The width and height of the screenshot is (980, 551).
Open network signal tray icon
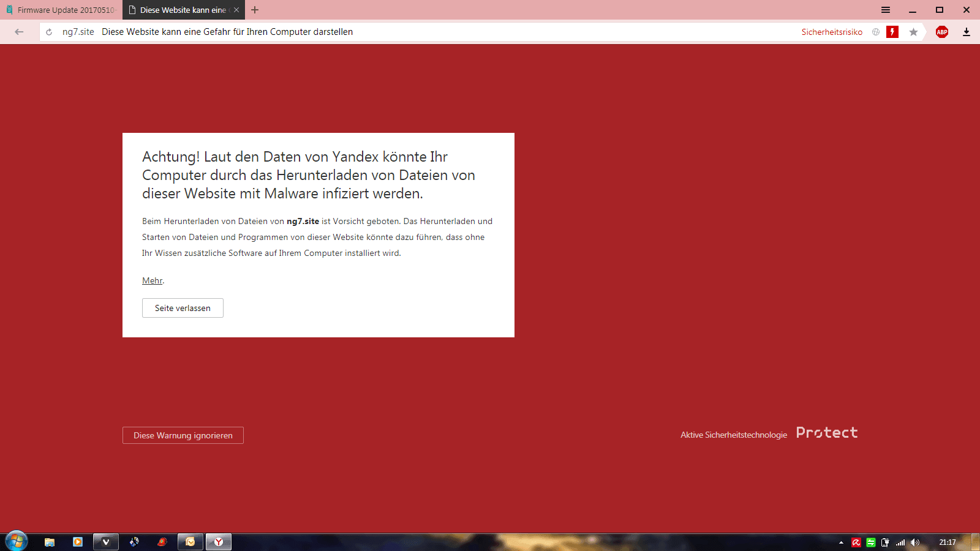(900, 542)
